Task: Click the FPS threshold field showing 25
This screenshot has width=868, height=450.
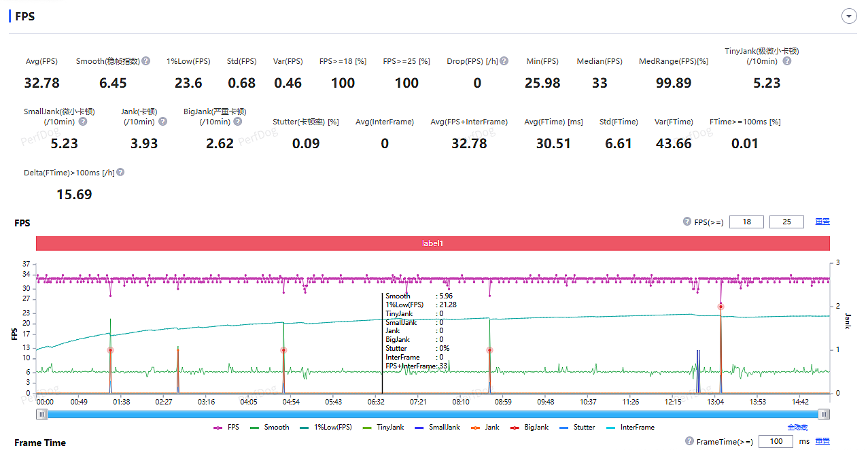Action: click(786, 222)
